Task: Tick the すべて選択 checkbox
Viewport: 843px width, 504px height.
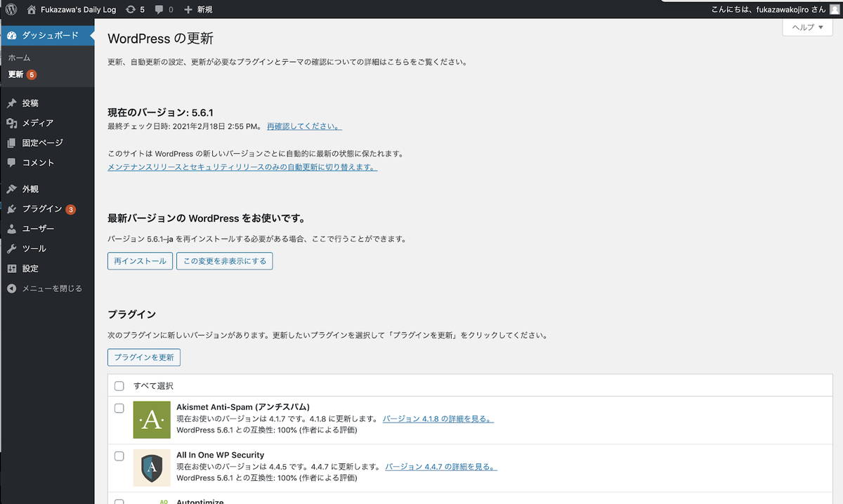Action: [119, 386]
